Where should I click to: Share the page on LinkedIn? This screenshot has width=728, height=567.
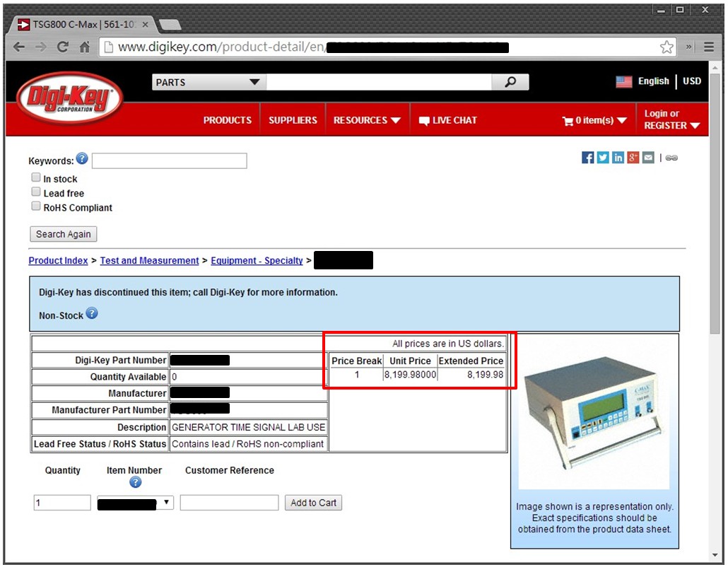pos(618,158)
